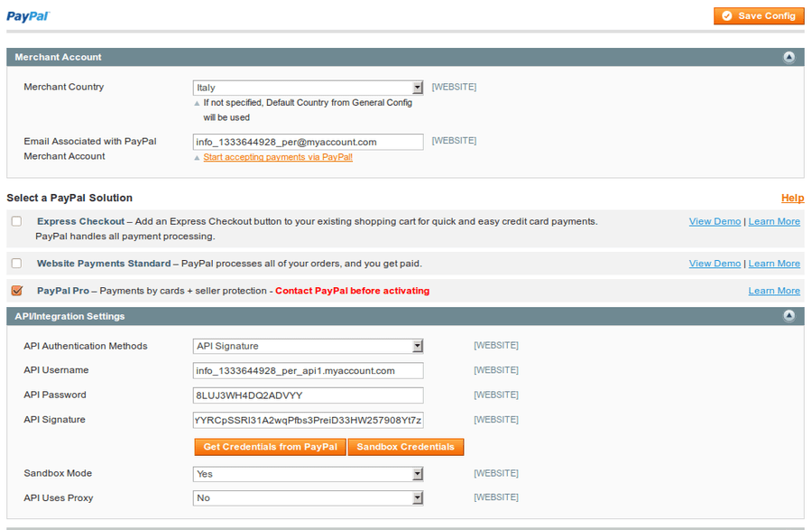Screen dimensions: 812x530
Task: Open Learn More for Website Payments Standard
Action: [x=774, y=263]
